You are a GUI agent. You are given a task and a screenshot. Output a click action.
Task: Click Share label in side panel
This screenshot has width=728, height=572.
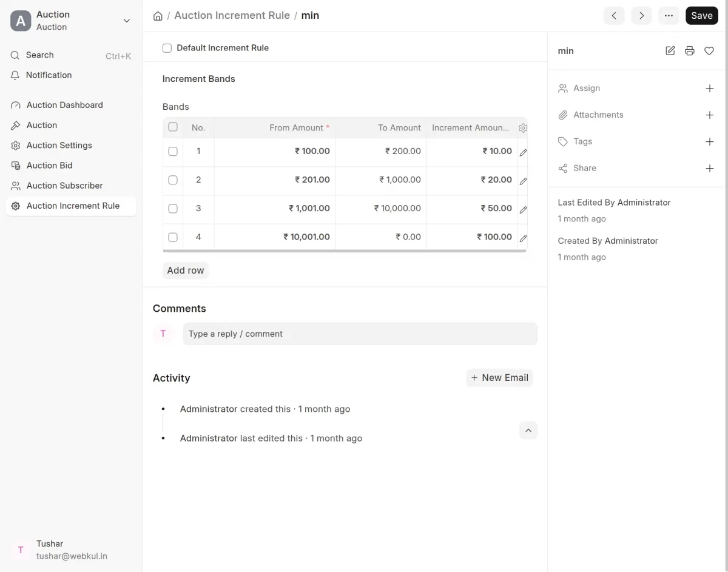click(585, 168)
